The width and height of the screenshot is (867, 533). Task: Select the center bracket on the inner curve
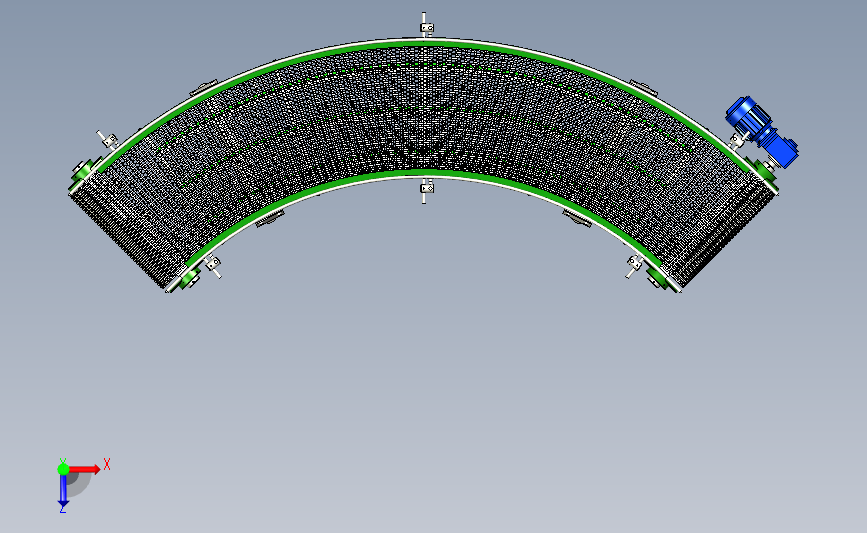425,190
